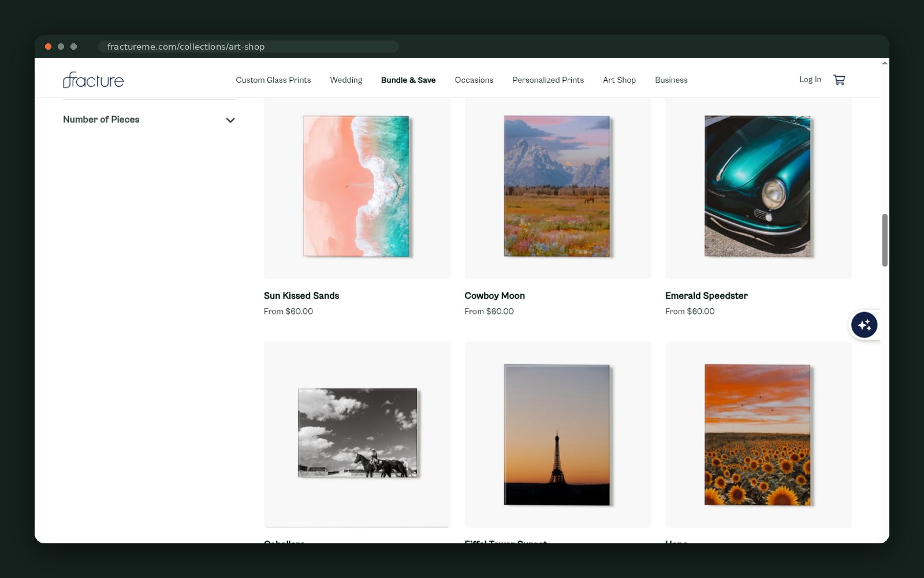This screenshot has height=578, width=924.
Task: Go to Personalized Prints
Action: pos(548,80)
